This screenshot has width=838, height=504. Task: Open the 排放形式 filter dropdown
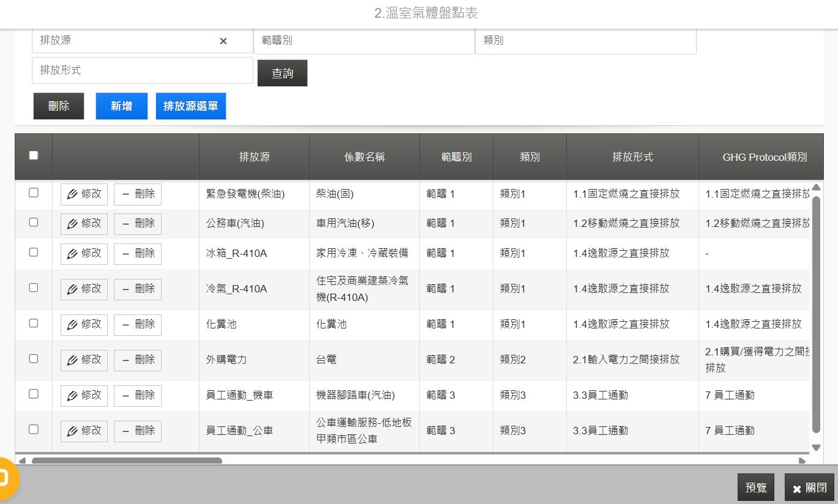tap(143, 70)
